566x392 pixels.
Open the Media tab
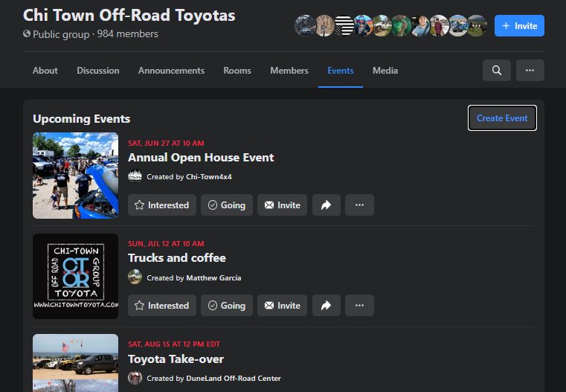point(385,71)
